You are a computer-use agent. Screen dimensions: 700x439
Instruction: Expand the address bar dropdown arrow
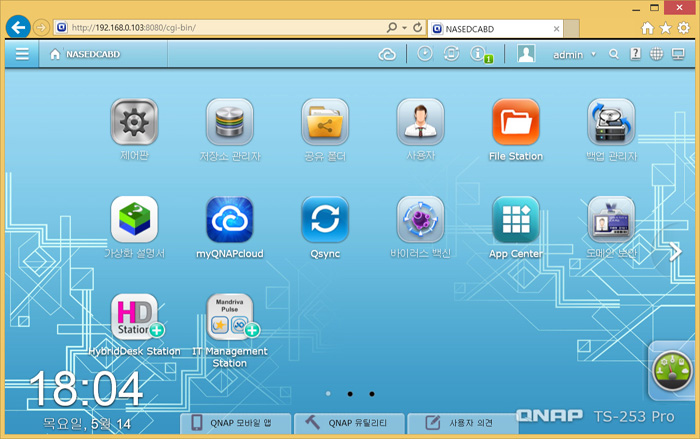click(x=404, y=28)
